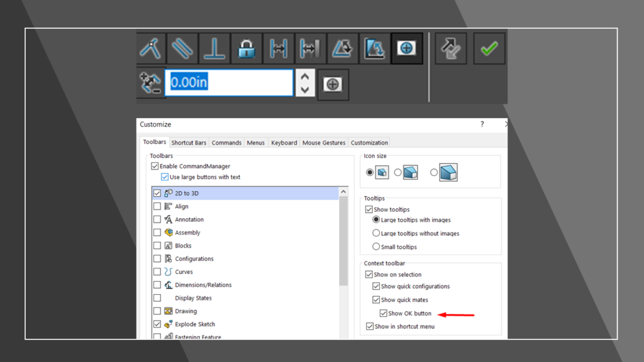Click the Angle mate triangle icon
This screenshot has height=362, width=644.
(343, 48)
